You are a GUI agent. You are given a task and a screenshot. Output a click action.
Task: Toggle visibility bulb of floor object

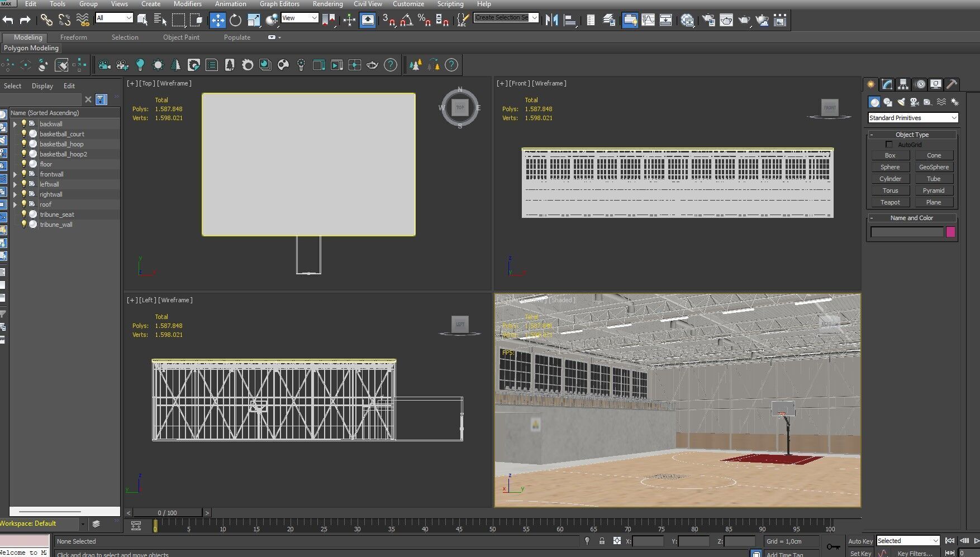[24, 164]
